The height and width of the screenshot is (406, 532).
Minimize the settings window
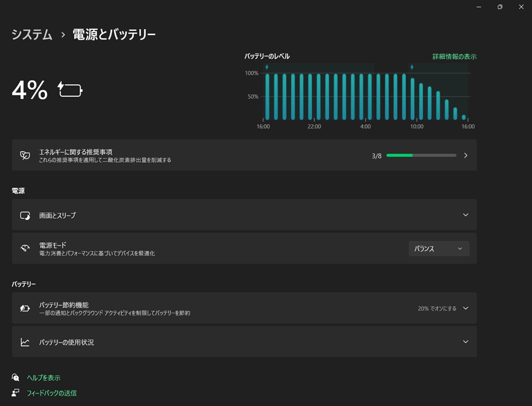[x=478, y=7]
